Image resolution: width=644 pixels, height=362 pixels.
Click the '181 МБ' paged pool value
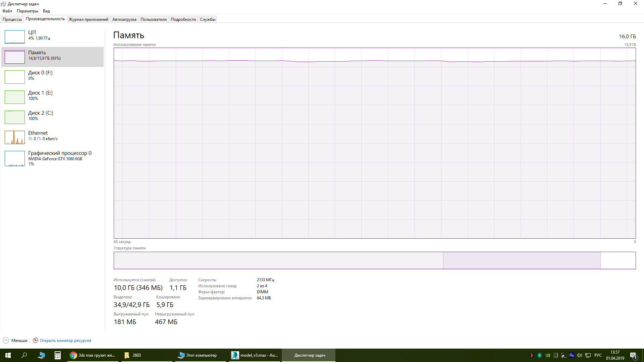[125, 322]
